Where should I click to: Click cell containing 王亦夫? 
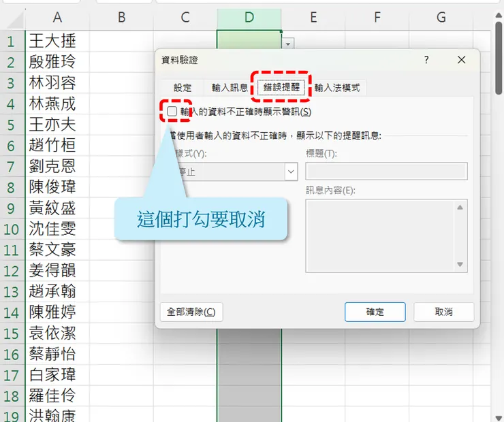coord(57,125)
